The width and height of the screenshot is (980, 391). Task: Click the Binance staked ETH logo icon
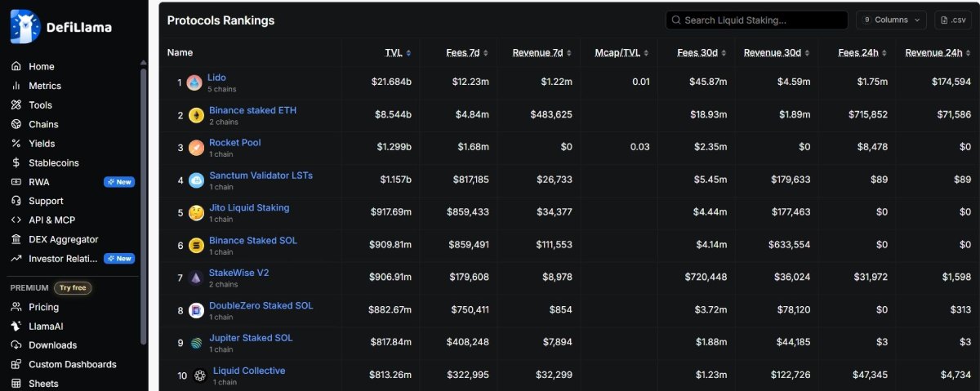196,115
